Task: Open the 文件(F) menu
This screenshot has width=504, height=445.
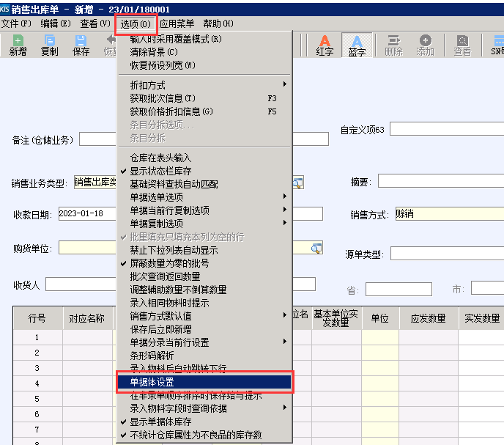Action: point(16,23)
